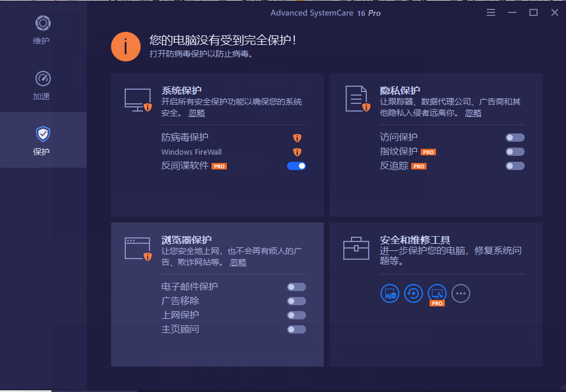Enable 访问保护 in 隐私保护 panel
The width and height of the screenshot is (566, 392).
coord(515,137)
